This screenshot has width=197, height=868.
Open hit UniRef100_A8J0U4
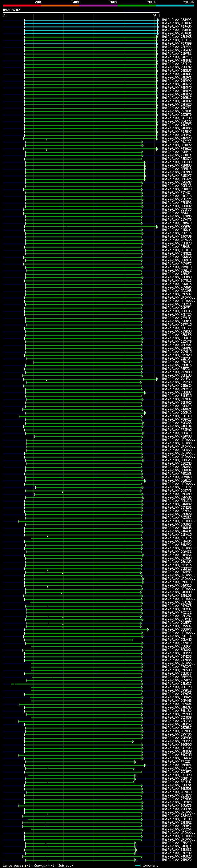[177, 30]
